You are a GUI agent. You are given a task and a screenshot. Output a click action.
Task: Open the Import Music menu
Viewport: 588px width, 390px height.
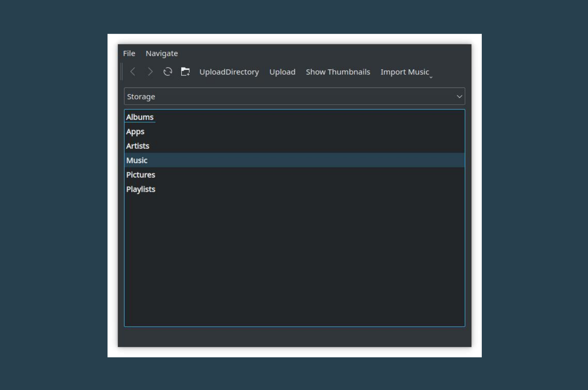pos(405,72)
